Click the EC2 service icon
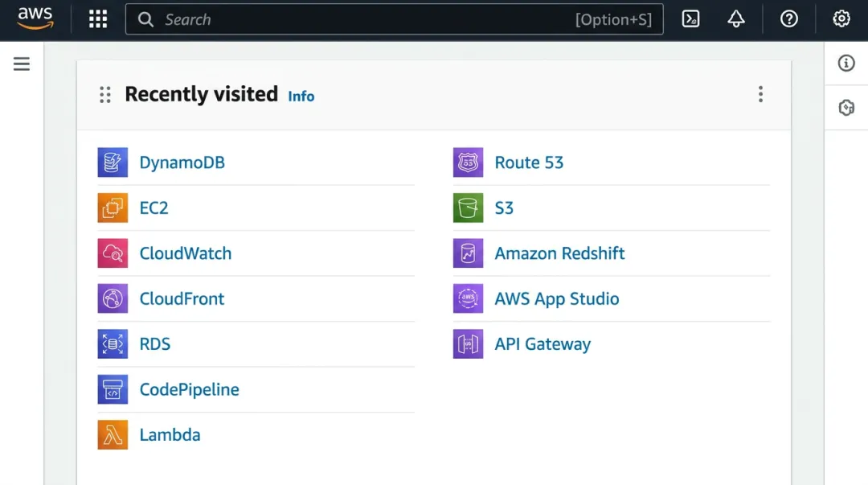The height and width of the screenshot is (485, 868). pyautogui.click(x=113, y=208)
